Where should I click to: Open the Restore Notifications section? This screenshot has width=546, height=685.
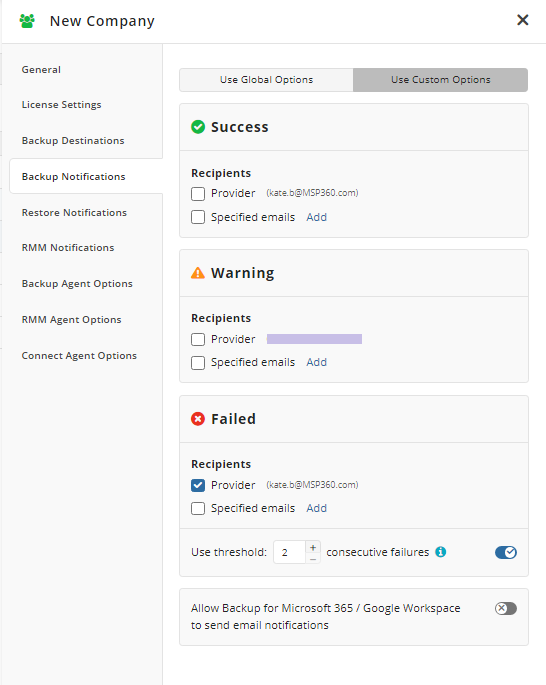74,213
